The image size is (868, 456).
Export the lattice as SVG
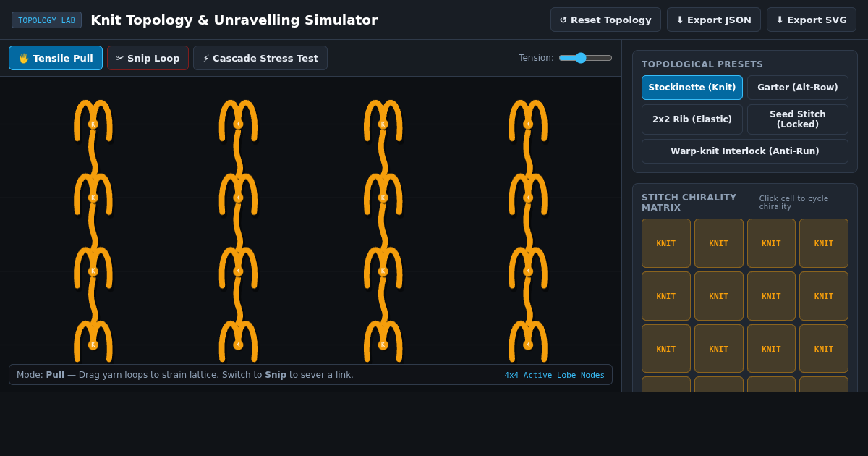[x=811, y=20]
